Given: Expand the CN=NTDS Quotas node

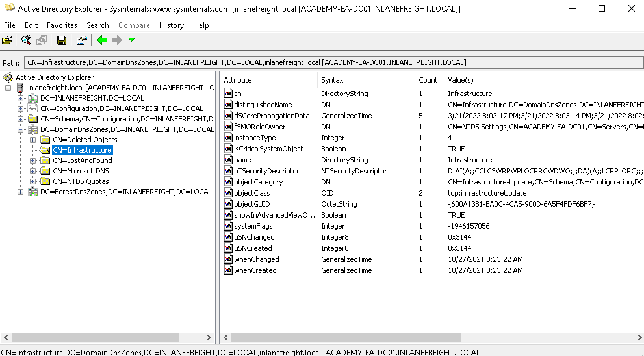Looking at the screenshot, I should 33,181.
